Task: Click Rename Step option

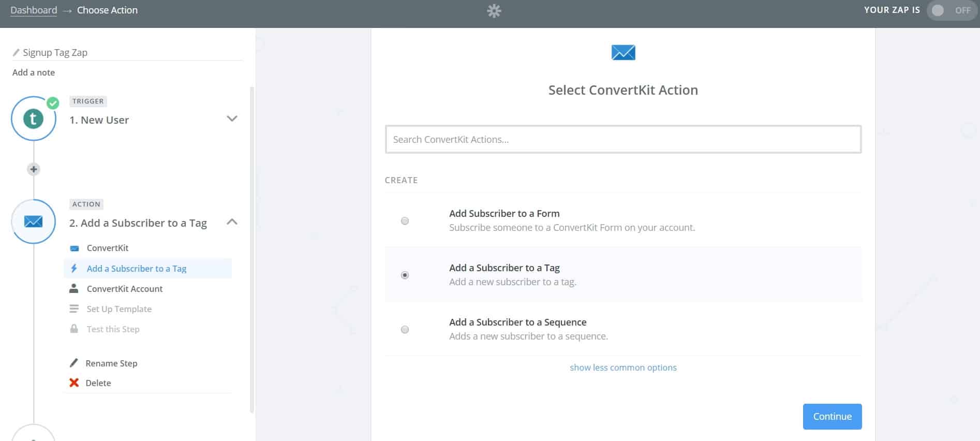Action: (x=111, y=363)
